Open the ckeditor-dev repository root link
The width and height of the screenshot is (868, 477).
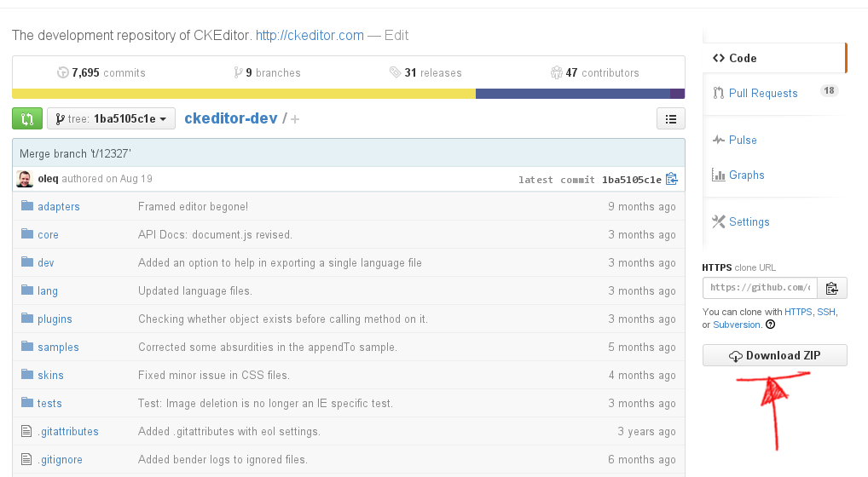(231, 118)
